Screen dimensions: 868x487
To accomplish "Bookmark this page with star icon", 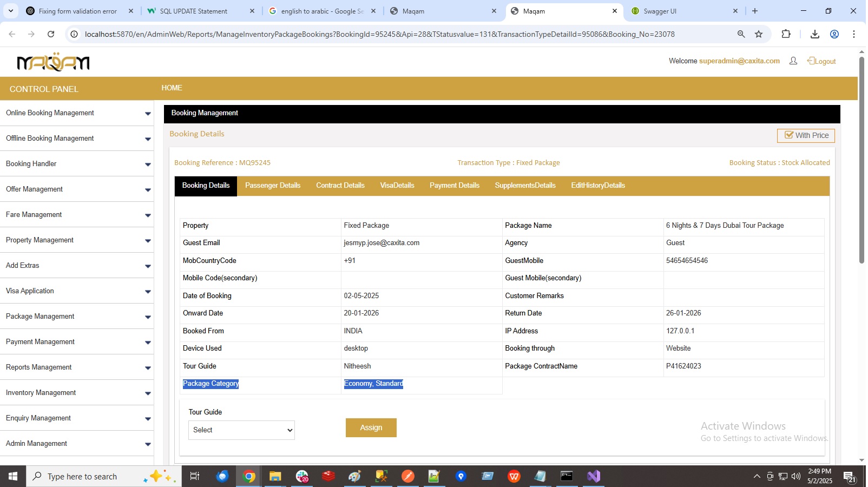I will pyautogui.click(x=759, y=34).
